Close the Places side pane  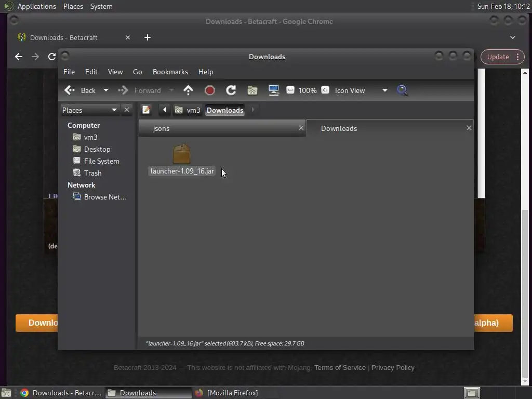pos(127,110)
